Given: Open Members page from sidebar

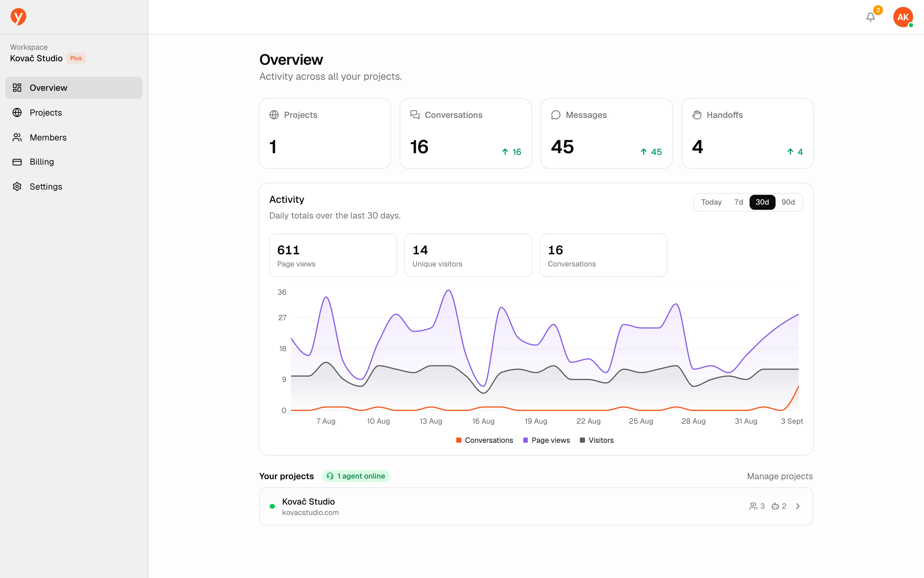Looking at the screenshot, I should pyautogui.click(x=74, y=137).
